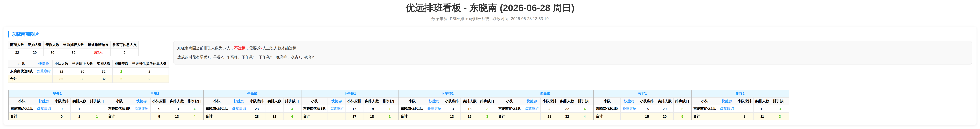980x129 pixels.
Task: Click 东晓南优远1队 in the team summary table
Action: (21, 71)
